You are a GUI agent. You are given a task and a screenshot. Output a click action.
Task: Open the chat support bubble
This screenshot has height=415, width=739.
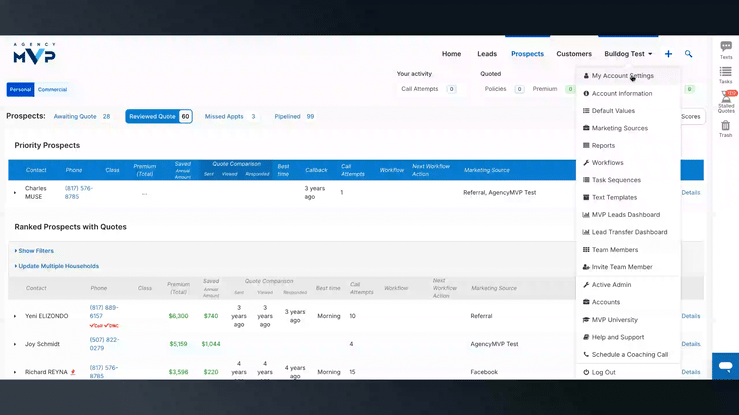click(725, 366)
